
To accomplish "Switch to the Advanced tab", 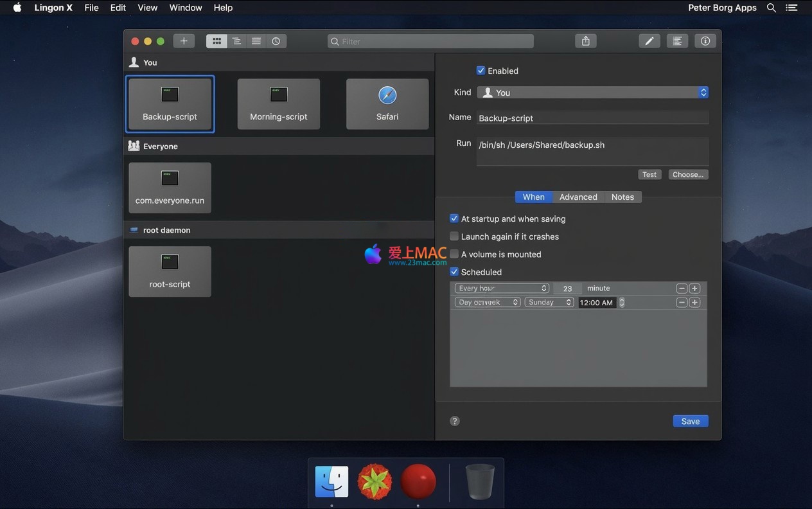I will pos(578,197).
